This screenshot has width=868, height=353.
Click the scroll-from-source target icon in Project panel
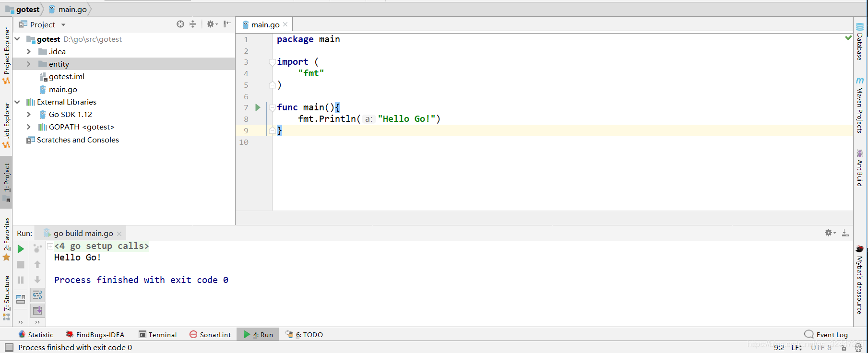click(180, 24)
